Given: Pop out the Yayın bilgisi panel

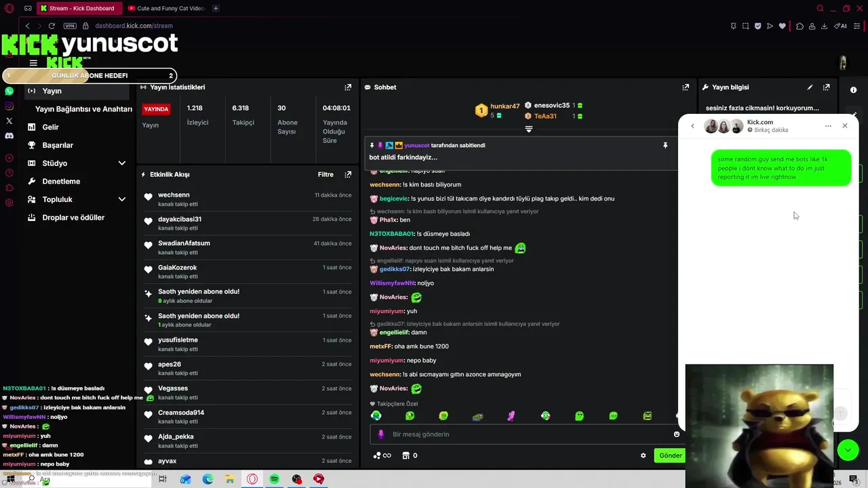Looking at the screenshot, I should point(826,87).
